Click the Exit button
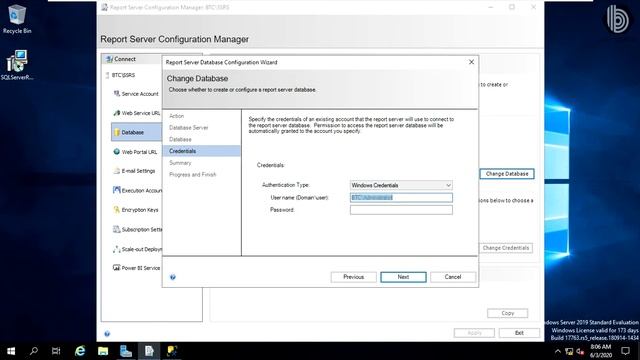The image size is (640, 360). 519,333
